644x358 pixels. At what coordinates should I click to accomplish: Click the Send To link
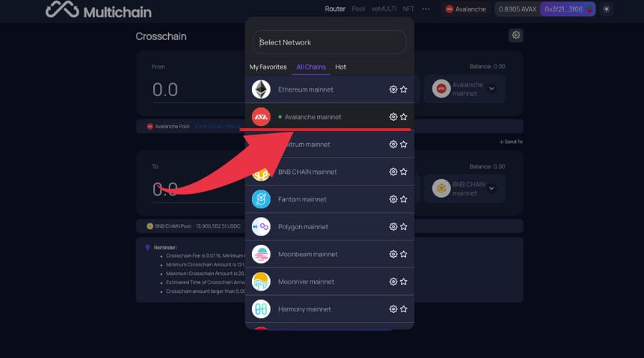click(511, 142)
